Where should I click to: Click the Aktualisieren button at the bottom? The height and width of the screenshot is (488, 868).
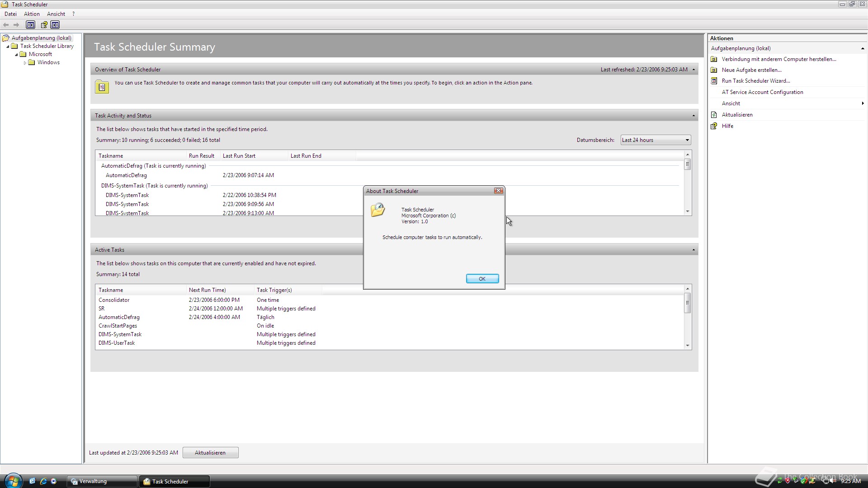tap(210, 453)
